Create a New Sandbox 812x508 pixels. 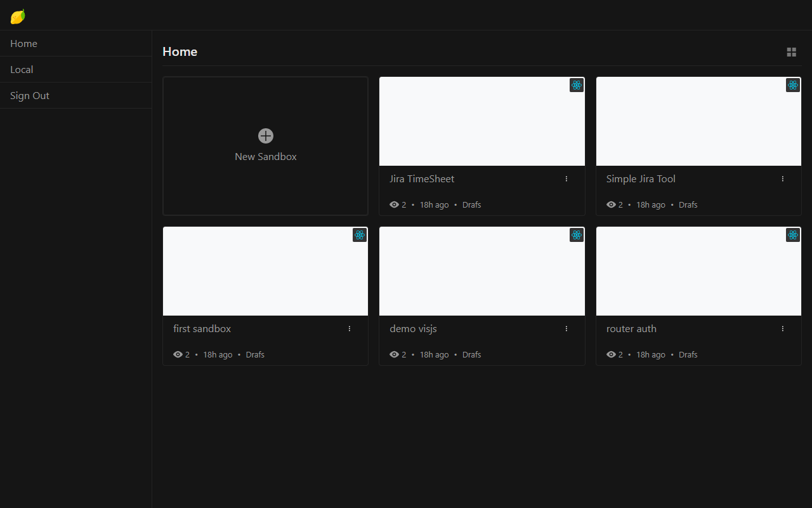pyautogui.click(x=266, y=146)
